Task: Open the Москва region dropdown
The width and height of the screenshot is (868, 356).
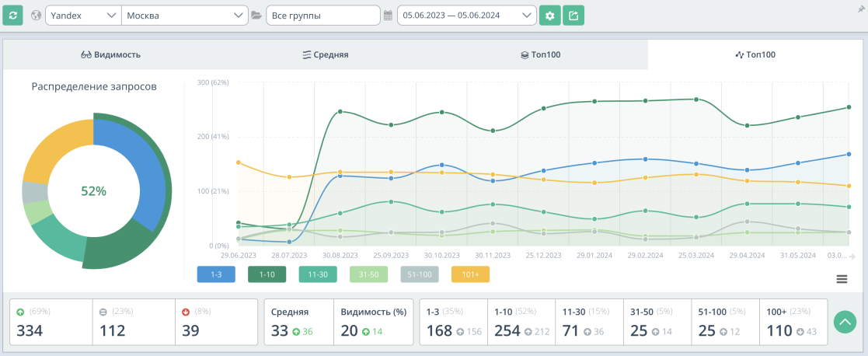Action: [184, 16]
